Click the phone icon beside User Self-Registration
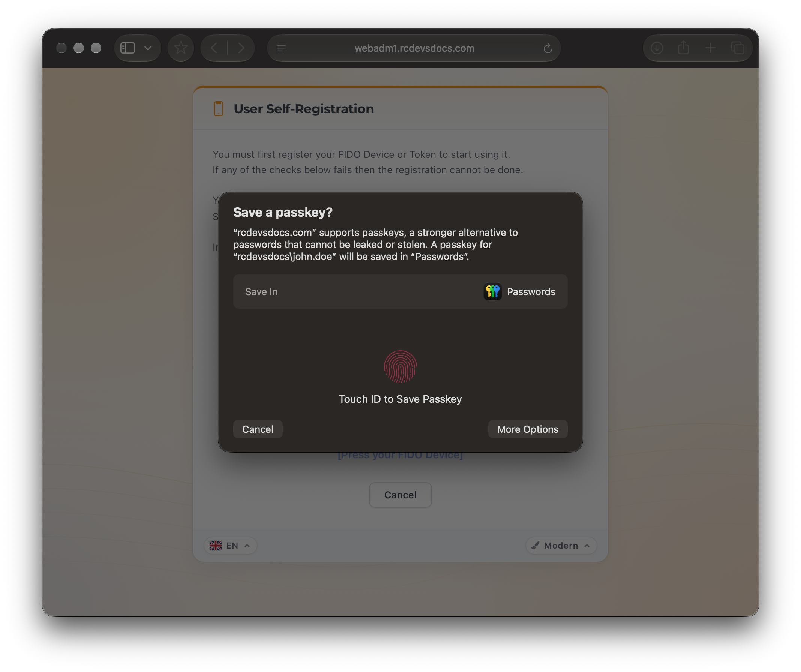 219,109
